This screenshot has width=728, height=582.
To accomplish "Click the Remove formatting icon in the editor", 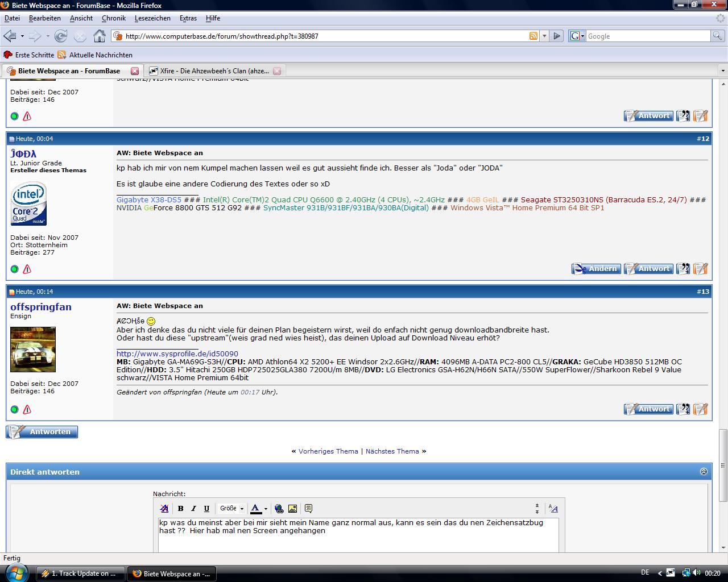I will point(164,509).
